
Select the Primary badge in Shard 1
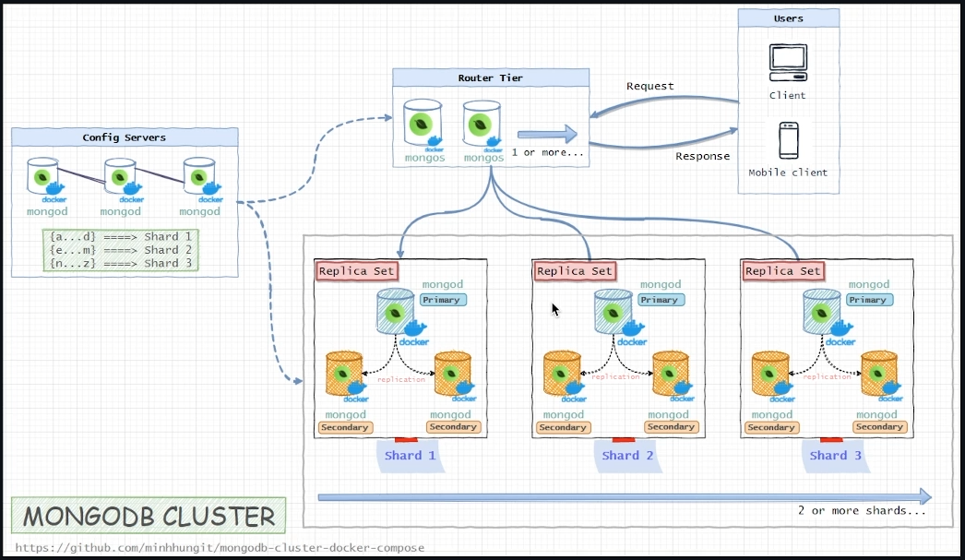point(443,300)
